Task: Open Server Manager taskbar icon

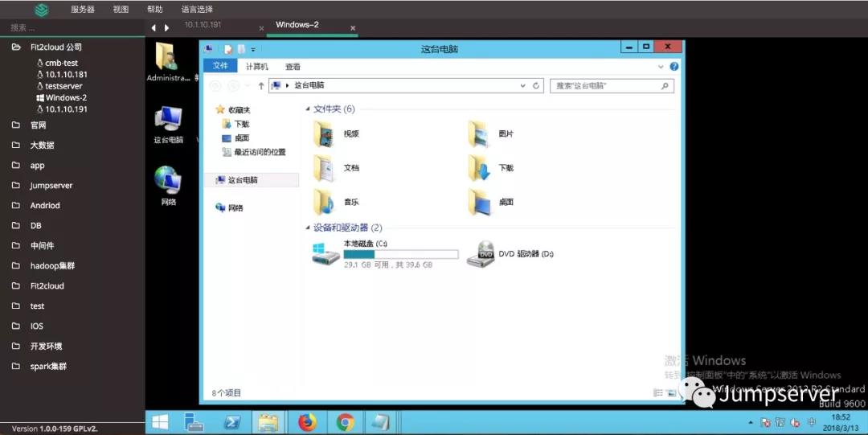Action: tap(194, 422)
